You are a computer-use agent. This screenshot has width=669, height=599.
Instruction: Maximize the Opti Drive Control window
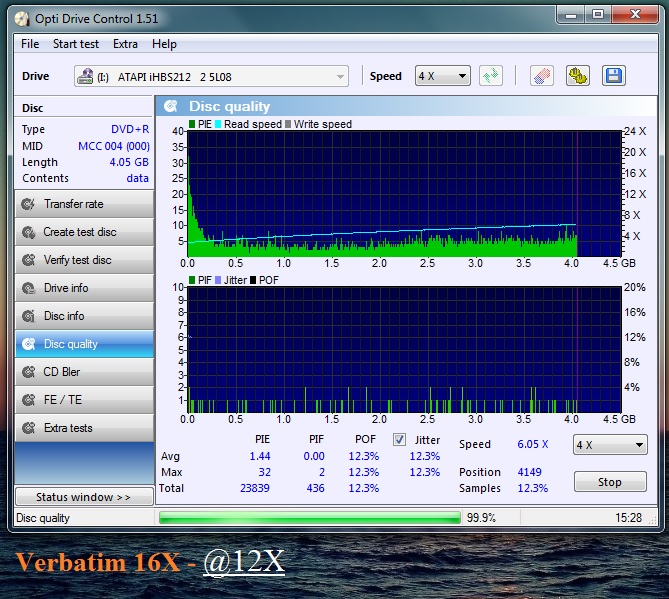pyautogui.click(x=598, y=15)
